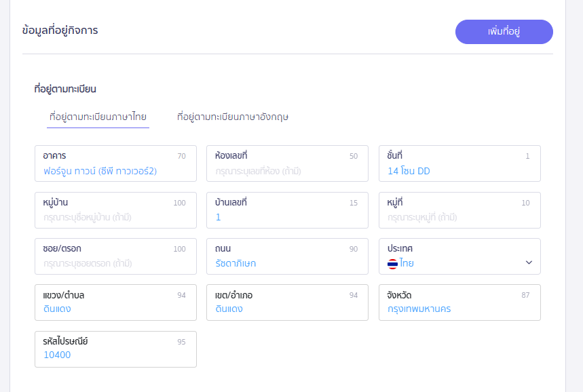Click the ที่อยู่ตามทะเบียน subsection label

65,89
